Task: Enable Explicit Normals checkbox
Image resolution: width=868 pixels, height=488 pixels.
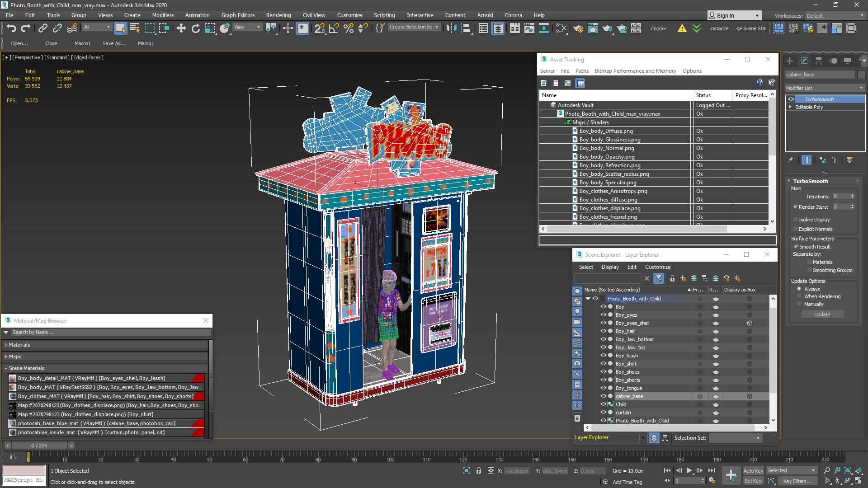Action: click(x=796, y=229)
